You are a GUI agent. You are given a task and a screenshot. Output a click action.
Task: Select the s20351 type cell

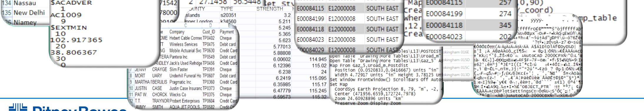(228, 15)
